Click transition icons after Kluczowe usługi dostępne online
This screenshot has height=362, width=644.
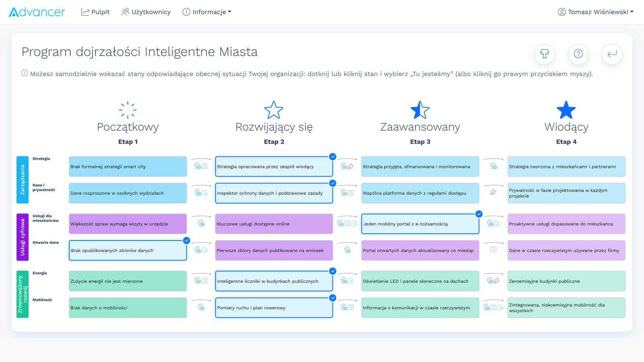click(x=347, y=224)
